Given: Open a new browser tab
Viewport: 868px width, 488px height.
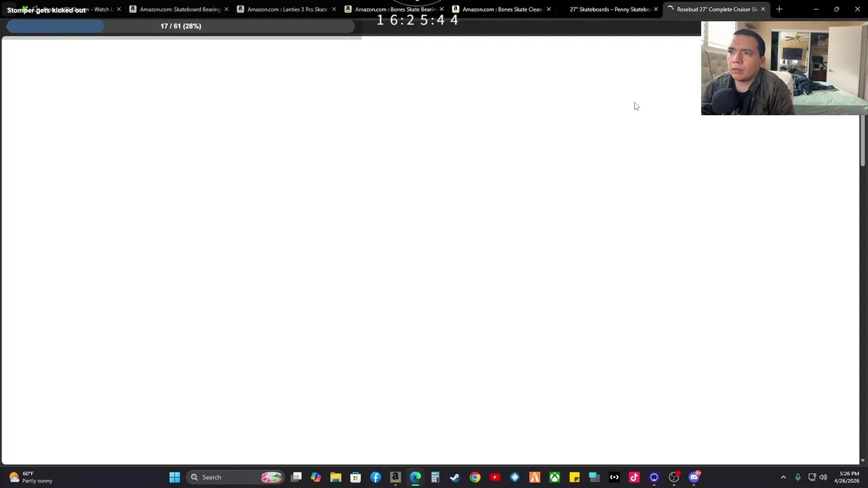Looking at the screenshot, I should click(x=779, y=9).
